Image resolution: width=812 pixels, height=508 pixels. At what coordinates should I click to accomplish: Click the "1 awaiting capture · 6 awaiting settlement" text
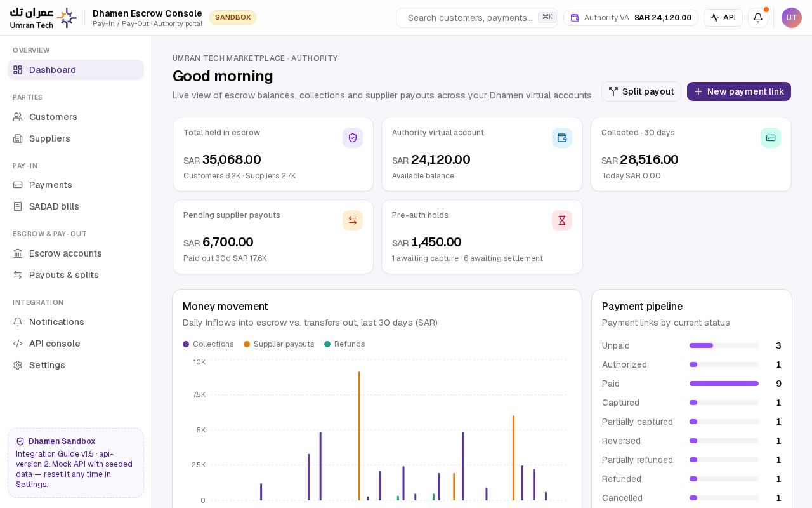pyautogui.click(x=468, y=258)
